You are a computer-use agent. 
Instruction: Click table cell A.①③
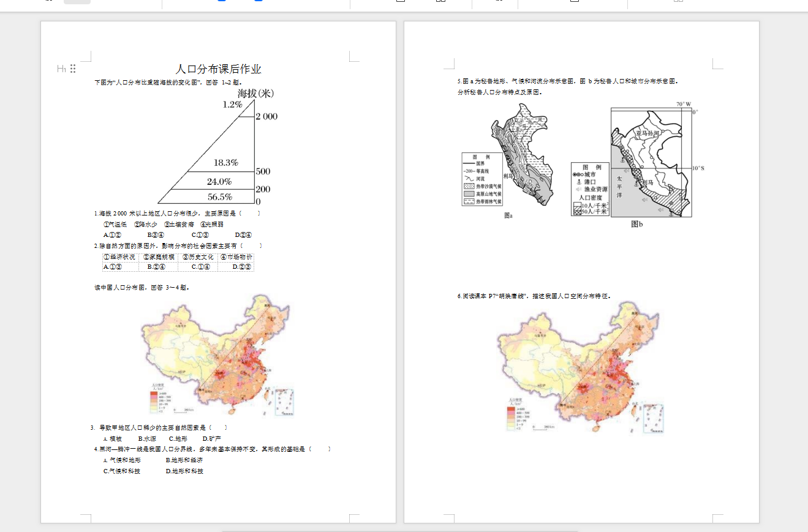click(121, 267)
